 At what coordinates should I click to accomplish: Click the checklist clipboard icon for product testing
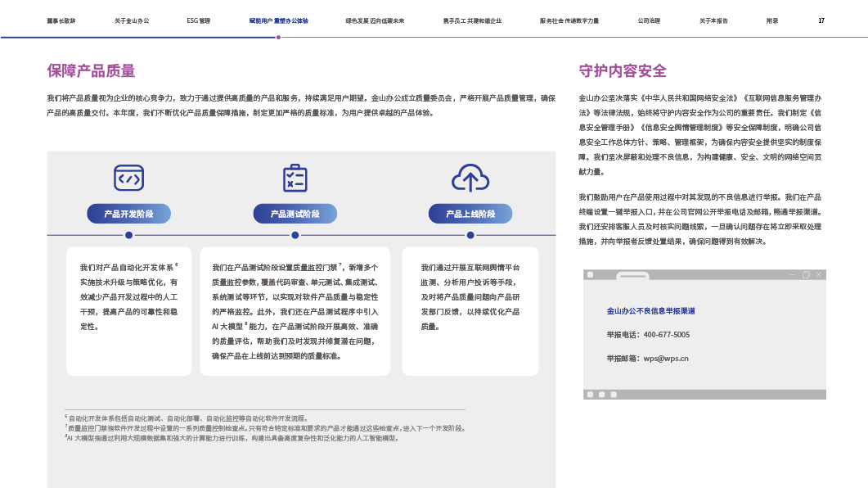pos(295,178)
